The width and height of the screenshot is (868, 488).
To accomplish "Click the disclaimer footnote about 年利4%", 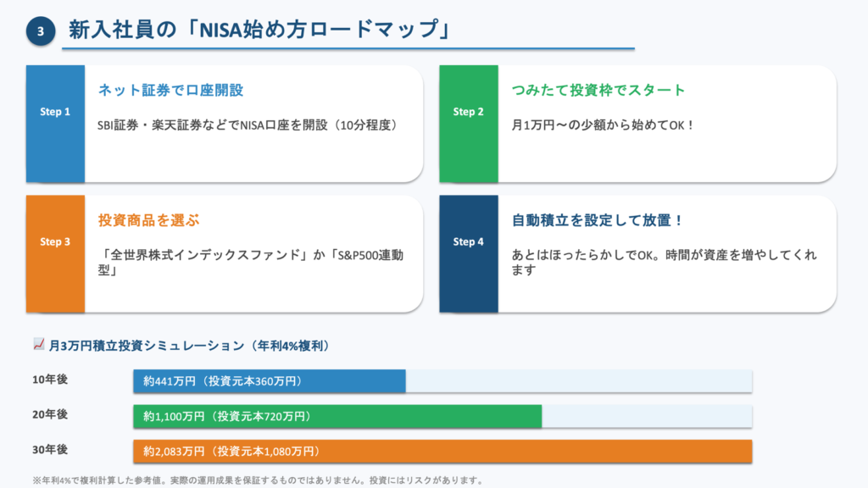I will (x=258, y=480).
